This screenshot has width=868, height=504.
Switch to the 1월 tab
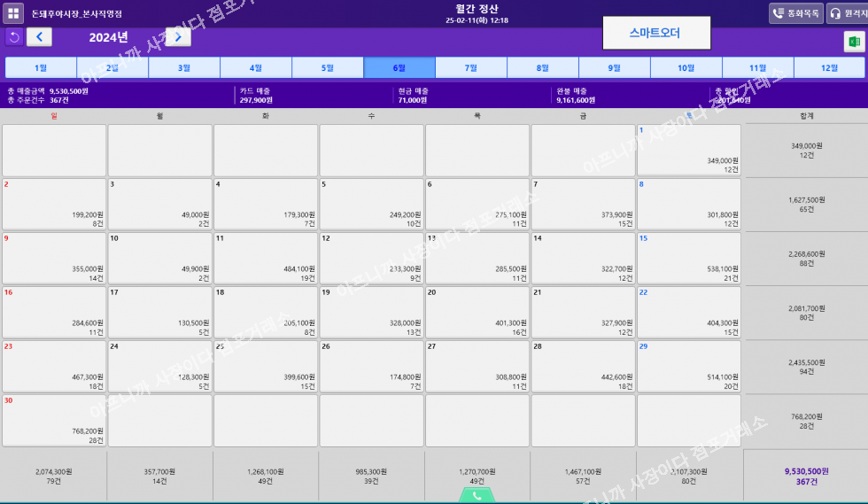pyautogui.click(x=41, y=68)
